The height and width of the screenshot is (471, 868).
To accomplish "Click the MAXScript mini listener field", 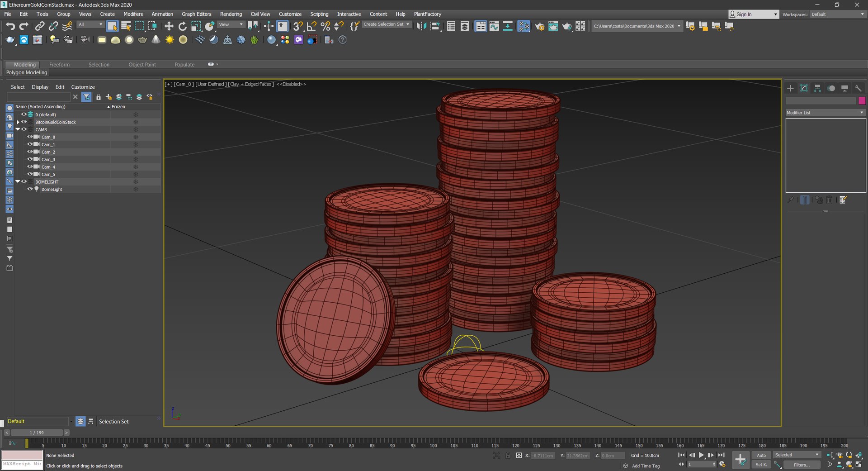I will tap(22, 464).
